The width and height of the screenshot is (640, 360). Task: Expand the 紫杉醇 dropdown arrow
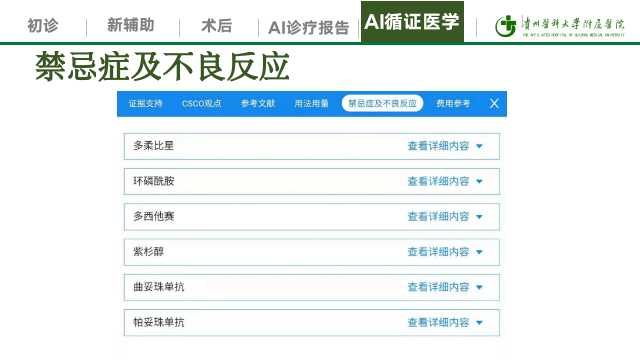[x=480, y=252]
